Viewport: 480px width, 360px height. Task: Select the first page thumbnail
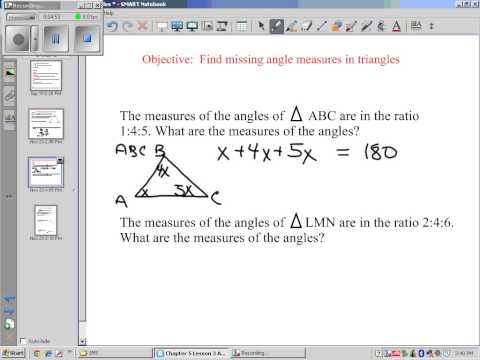tap(46, 75)
